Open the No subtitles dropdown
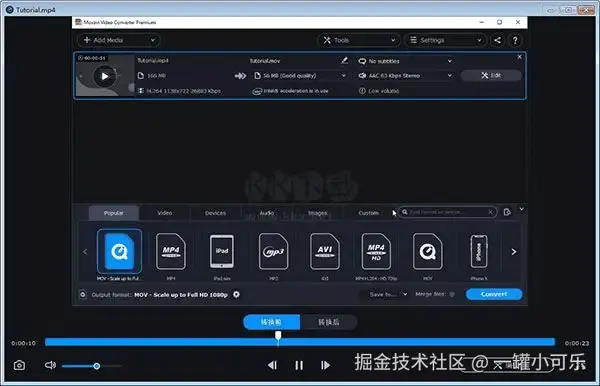Viewport: 600px width, 386px height. coord(405,61)
